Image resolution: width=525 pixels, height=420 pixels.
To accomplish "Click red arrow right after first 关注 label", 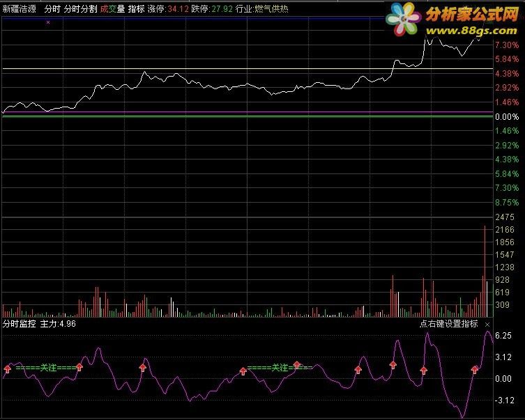I will [x=79, y=367].
